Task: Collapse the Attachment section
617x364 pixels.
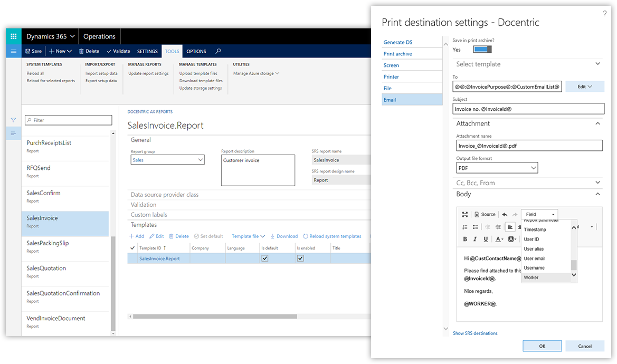Action: pos(528,123)
